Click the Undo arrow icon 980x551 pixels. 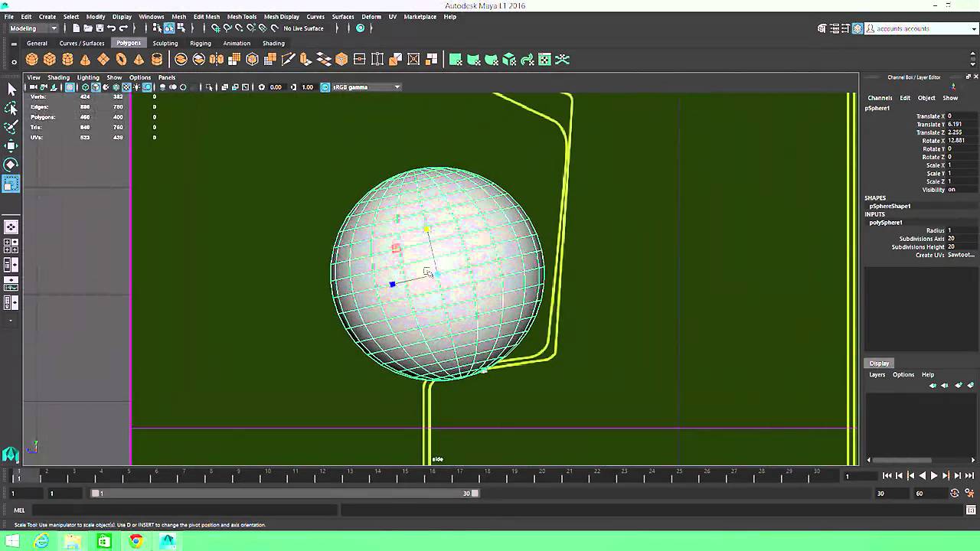[x=112, y=28]
